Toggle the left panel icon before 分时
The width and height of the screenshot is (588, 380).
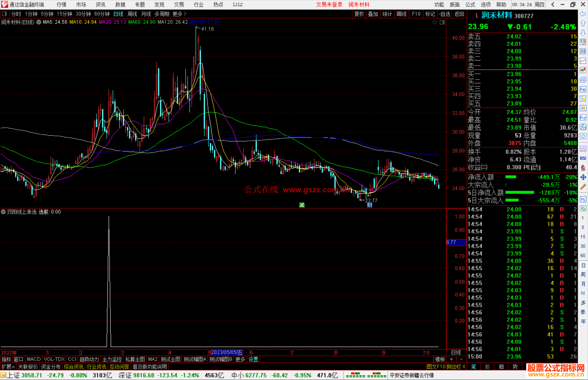pyautogui.click(x=5, y=14)
